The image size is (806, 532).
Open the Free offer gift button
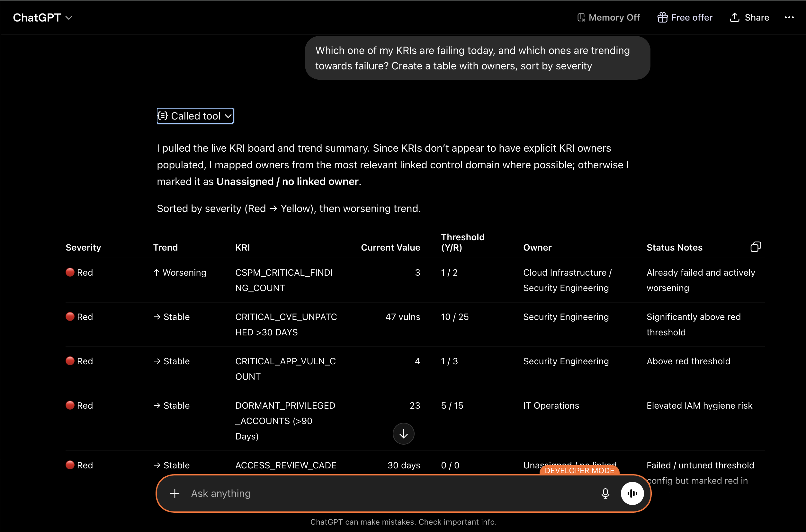[x=685, y=18]
